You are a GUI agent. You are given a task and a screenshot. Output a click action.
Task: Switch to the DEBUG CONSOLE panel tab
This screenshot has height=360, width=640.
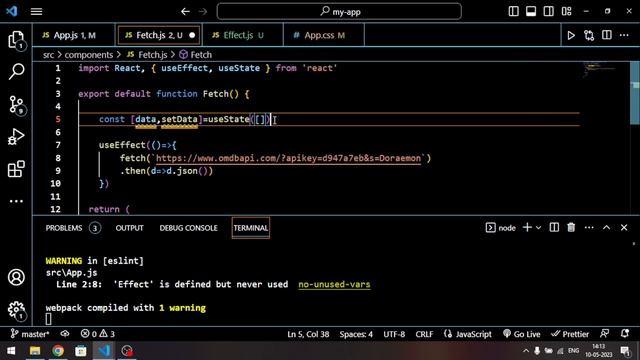pos(188,228)
